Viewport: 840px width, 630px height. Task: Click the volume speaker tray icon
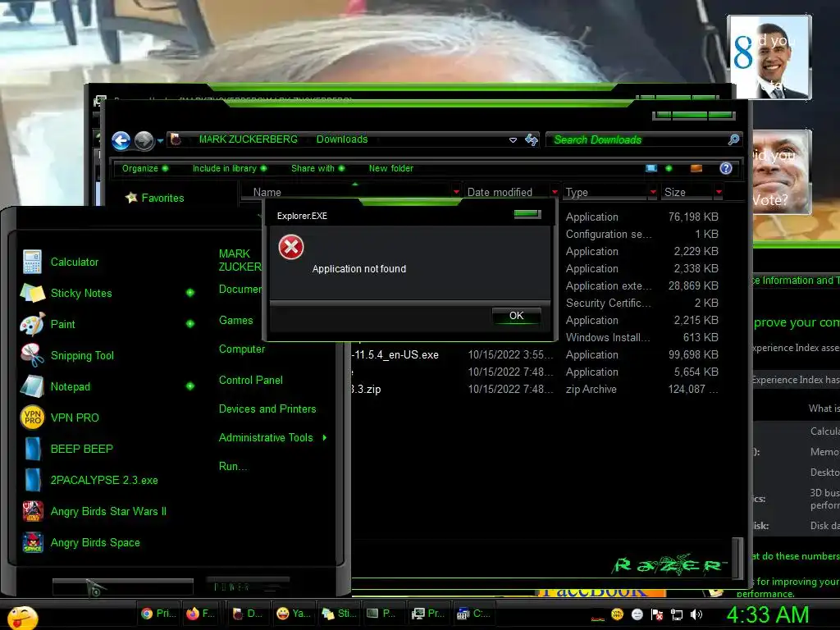coord(696,614)
